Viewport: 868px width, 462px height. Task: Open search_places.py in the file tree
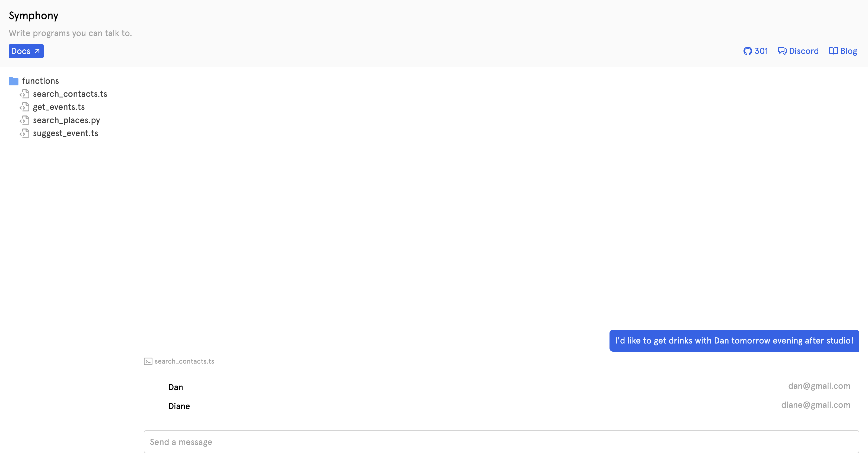point(66,120)
